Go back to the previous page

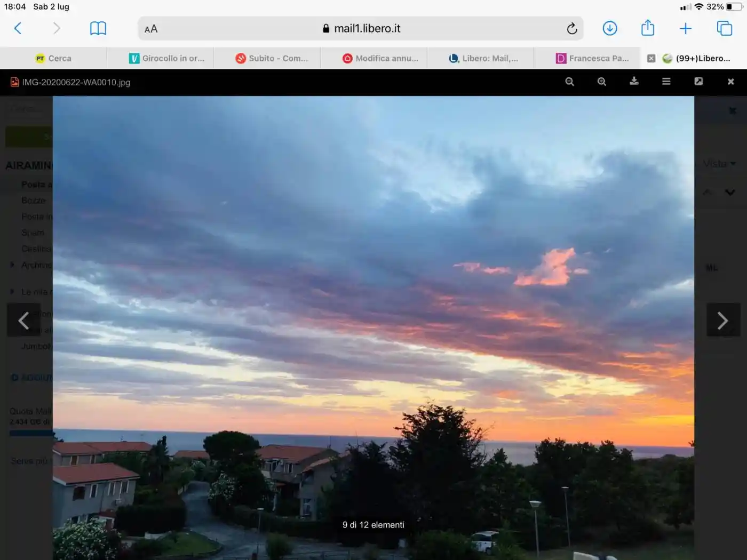coord(18,28)
